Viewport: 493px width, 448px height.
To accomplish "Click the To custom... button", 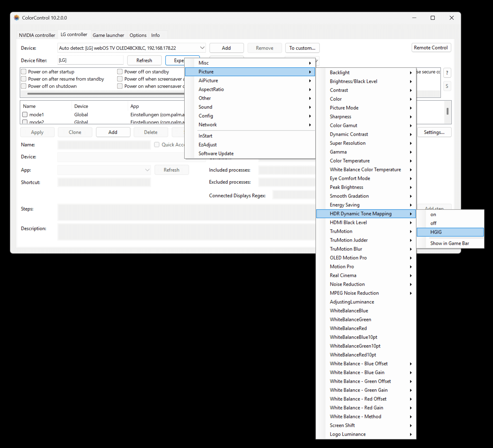I will click(x=302, y=48).
